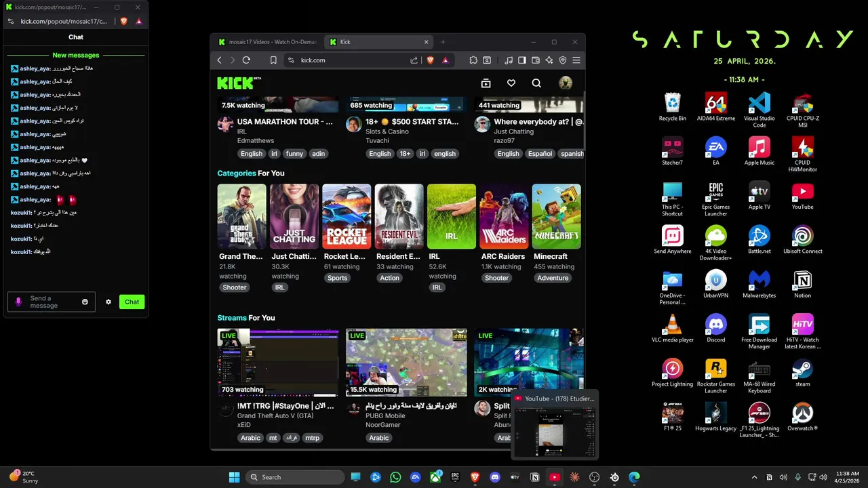The width and height of the screenshot is (868, 488).
Task: Click the funny tag on Edmatthews stream
Action: (x=294, y=154)
